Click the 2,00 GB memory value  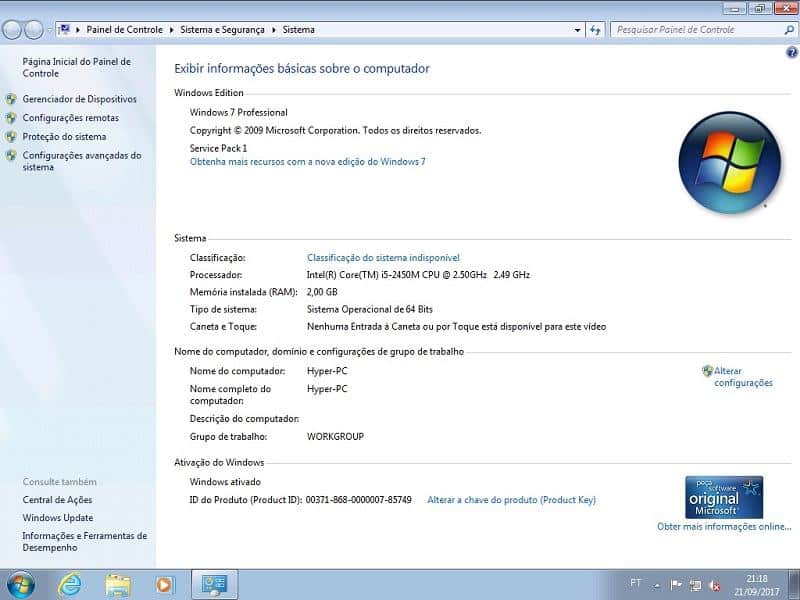[x=322, y=292]
